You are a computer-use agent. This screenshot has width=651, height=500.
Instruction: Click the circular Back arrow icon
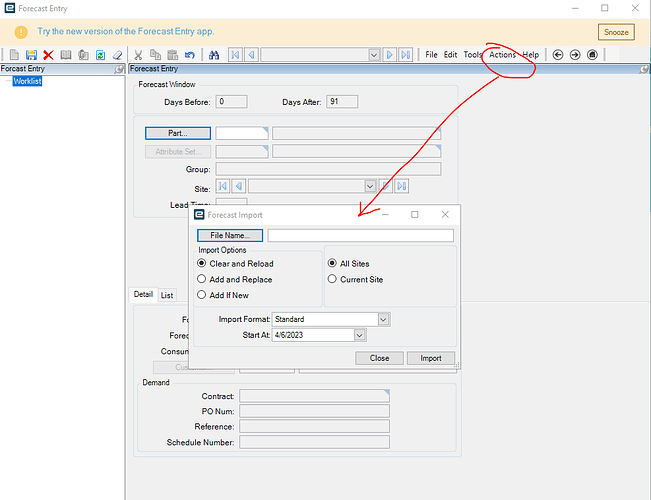(558, 55)
